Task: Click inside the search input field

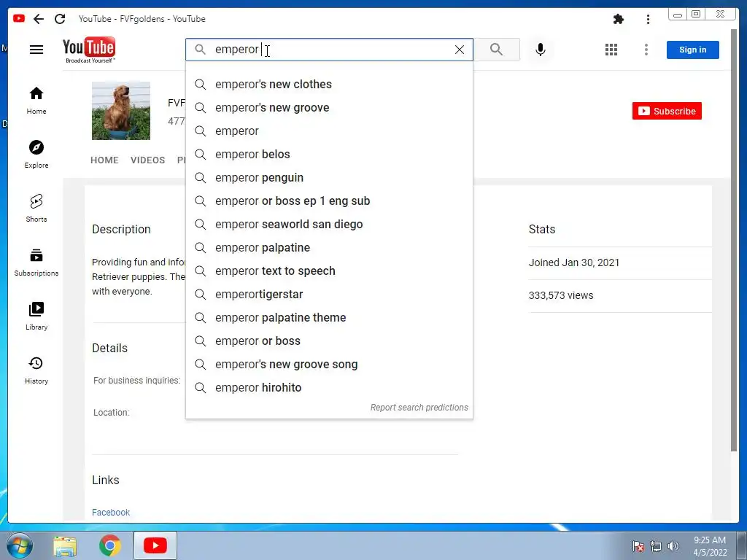Action: click(329, 50)
